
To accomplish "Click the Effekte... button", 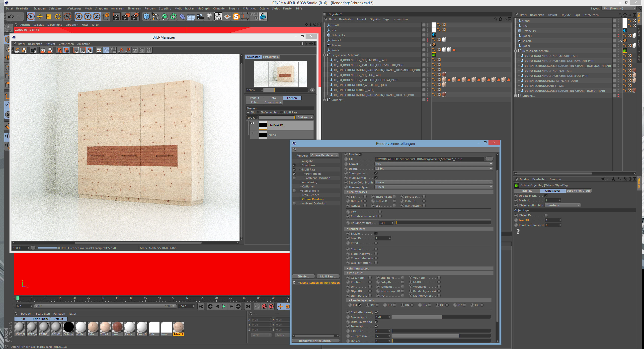I will 303,276.
